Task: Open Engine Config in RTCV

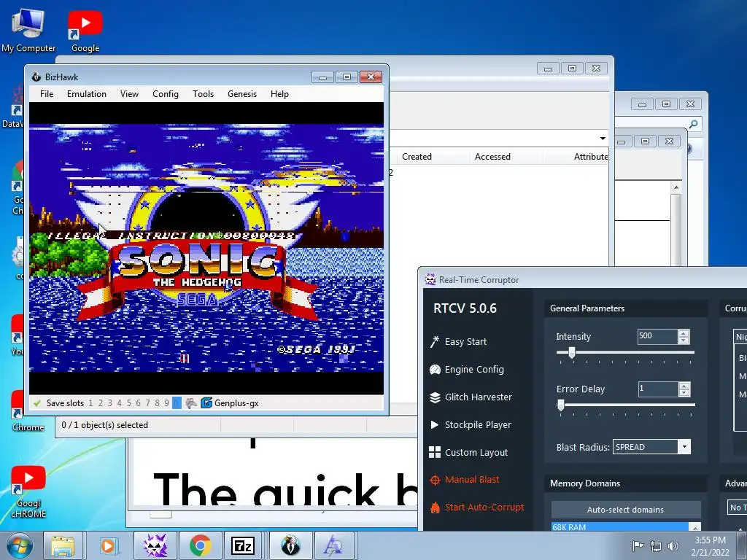Action: (474, 369)
